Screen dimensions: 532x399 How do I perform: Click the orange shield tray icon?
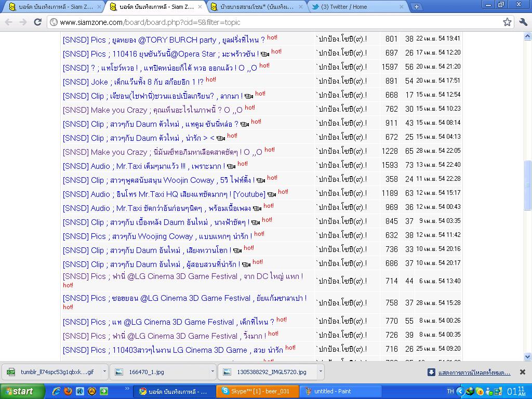479,391
